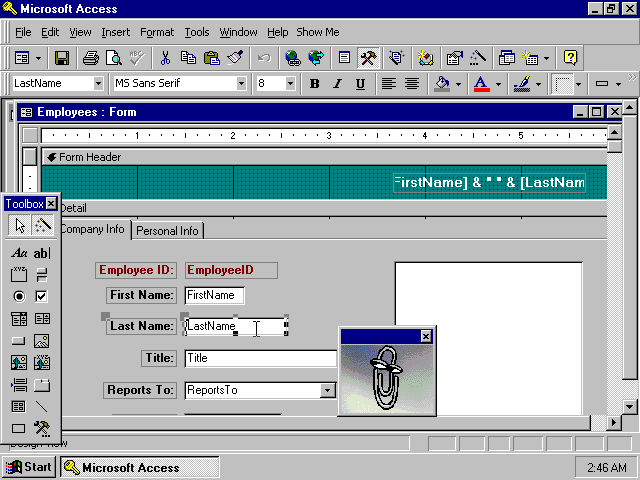Select the List Box tool in Toolbox
The image size is (640, 480).
click(x=42, y=318)
